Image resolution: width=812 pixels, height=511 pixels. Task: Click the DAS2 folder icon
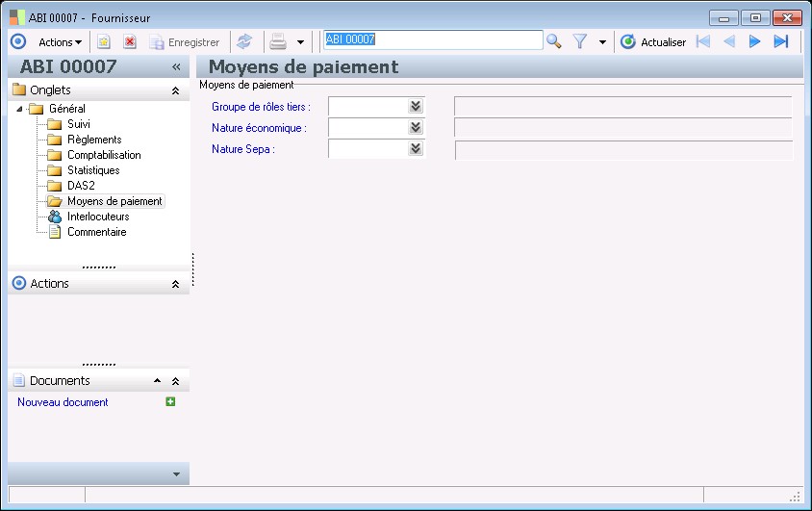click(55, 186)
